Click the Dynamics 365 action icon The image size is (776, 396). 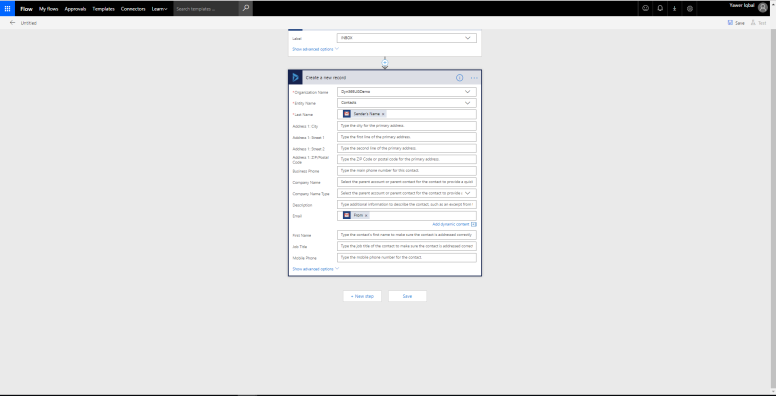coord(295,77)
